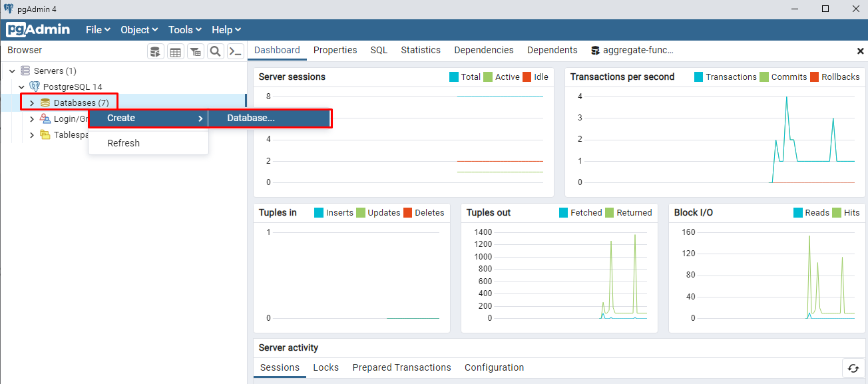Refresh Server activity with circular arrows

coord(853,368)
